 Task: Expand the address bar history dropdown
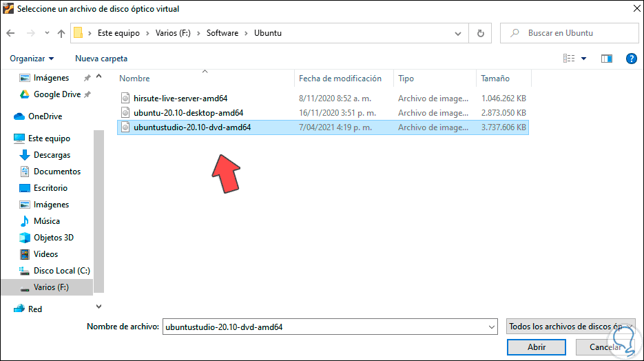click(x=458, y=34)
